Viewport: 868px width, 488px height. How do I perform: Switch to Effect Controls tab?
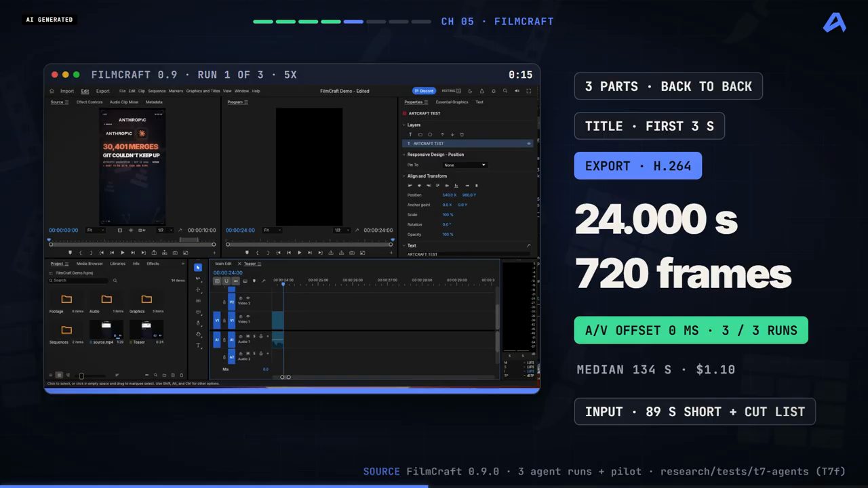[x=90, y=102]
